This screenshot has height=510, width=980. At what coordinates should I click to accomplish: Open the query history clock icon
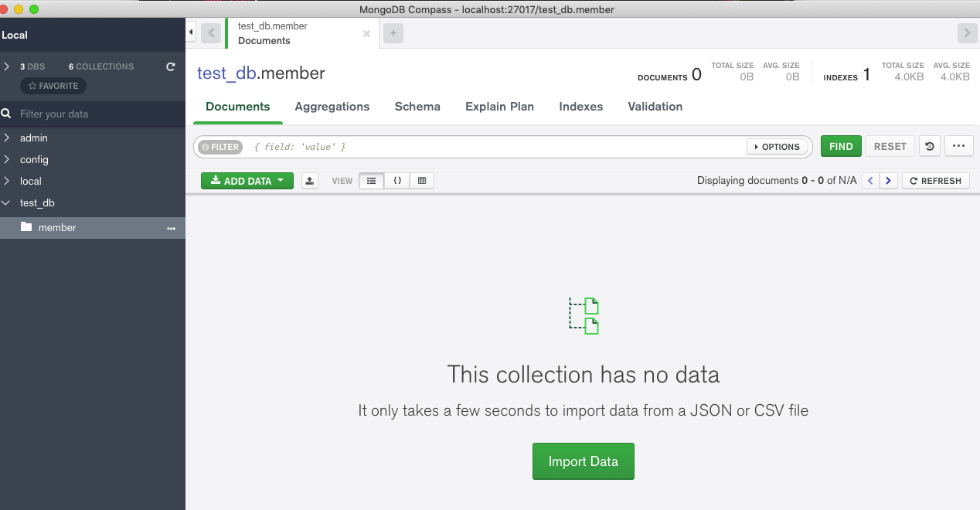[x=930, y=146]
